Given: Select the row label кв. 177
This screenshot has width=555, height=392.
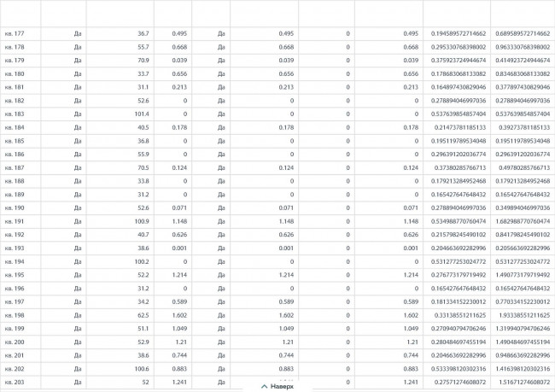Looking at the screenshot, I should point(15,33).
